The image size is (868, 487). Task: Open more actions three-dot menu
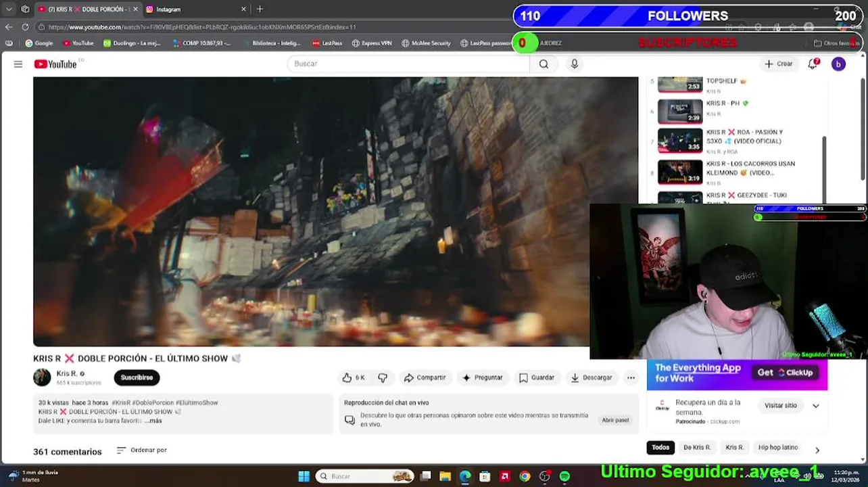coord(631,377)
